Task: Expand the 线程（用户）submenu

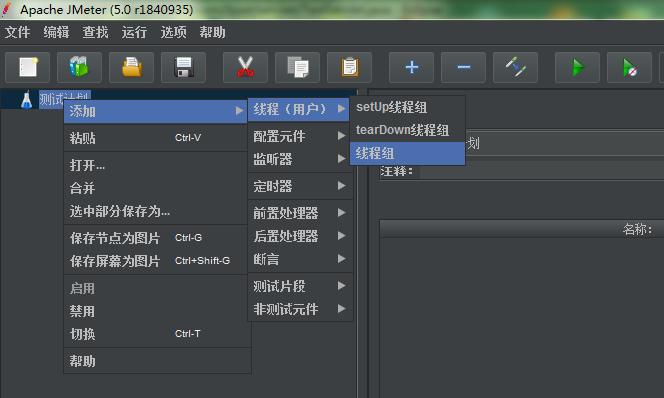Action: tap(299, 109)
